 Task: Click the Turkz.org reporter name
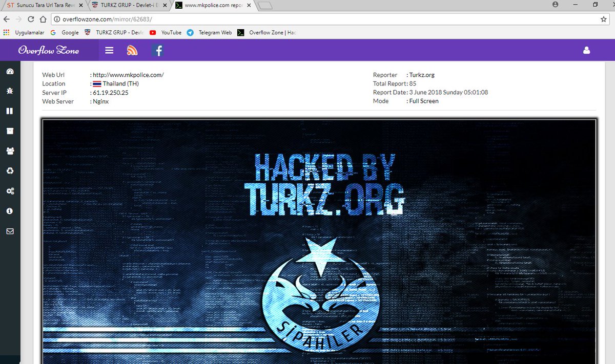pos(422,75)
